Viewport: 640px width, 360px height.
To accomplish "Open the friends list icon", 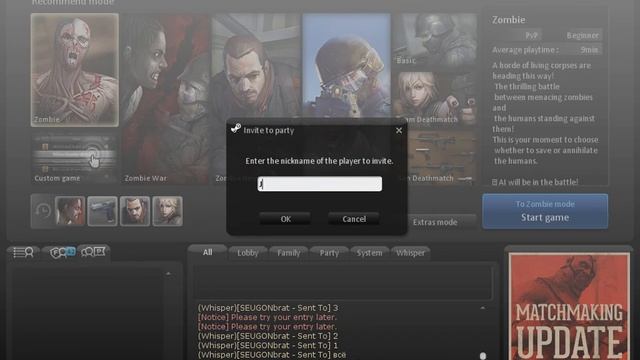I will tap(62, 252).
